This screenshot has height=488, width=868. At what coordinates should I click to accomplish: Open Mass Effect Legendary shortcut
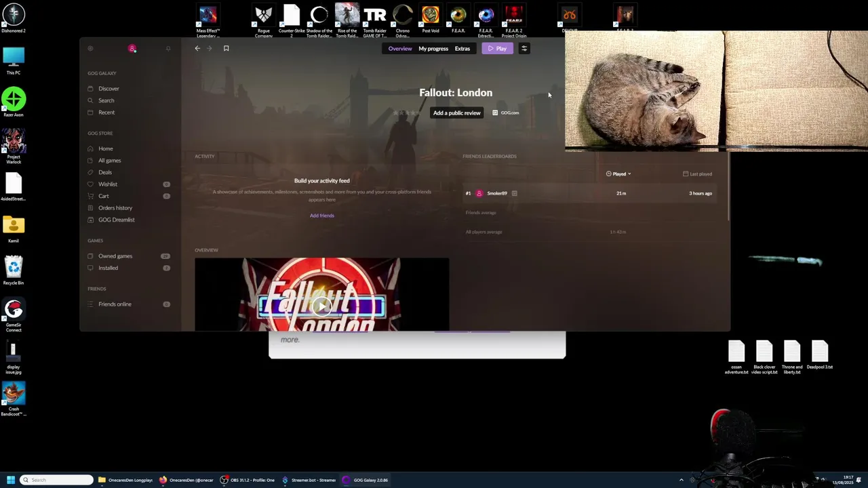coord(208,20)
